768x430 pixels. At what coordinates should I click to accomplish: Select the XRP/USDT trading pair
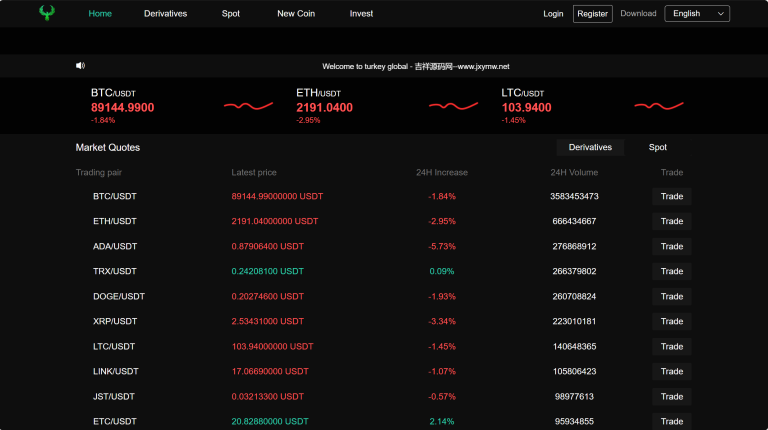point(115,321)
